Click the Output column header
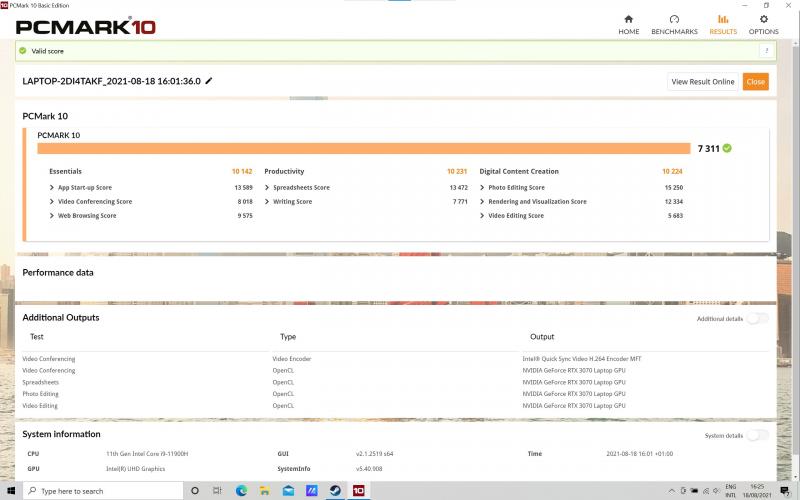800x500 pixels. (542, 337)
